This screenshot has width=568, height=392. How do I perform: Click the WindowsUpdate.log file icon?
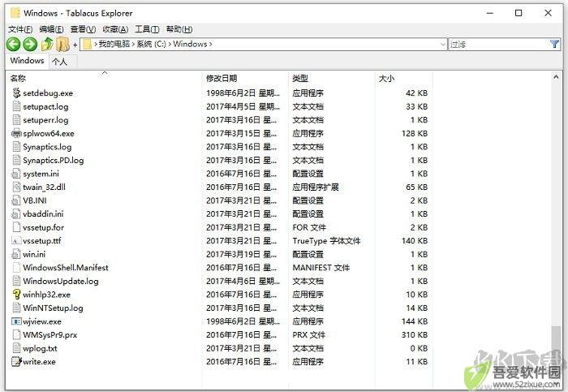click(x=16, y=281)
